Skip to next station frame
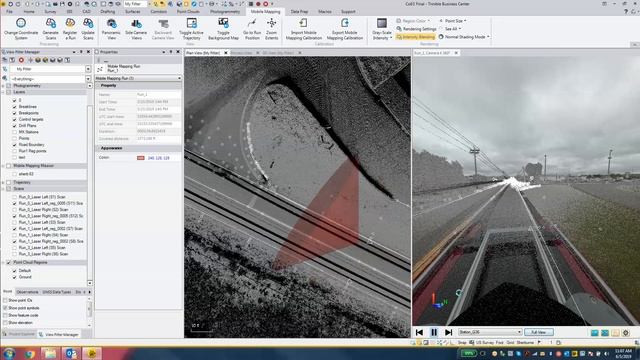640x360 pixels. 449,332
